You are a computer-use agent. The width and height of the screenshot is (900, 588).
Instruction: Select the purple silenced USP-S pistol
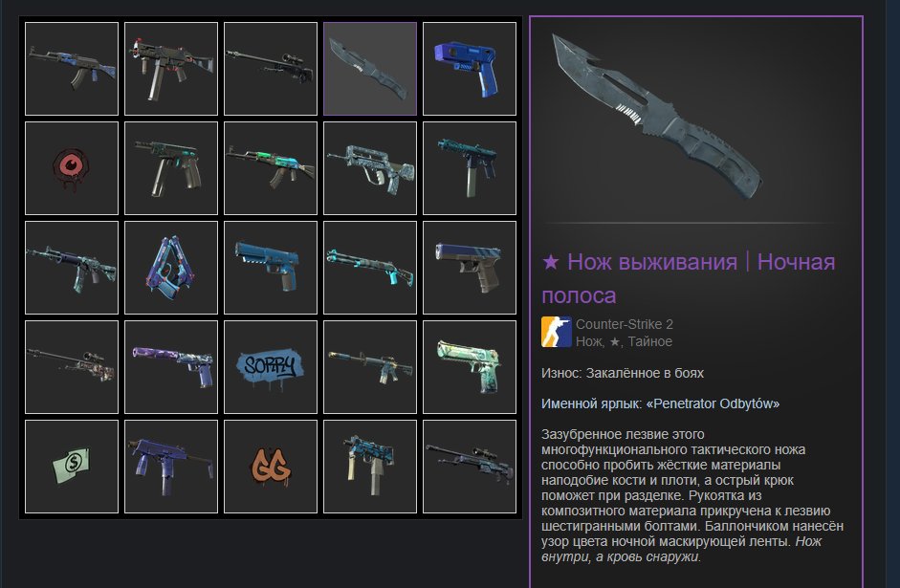(171, 367)
